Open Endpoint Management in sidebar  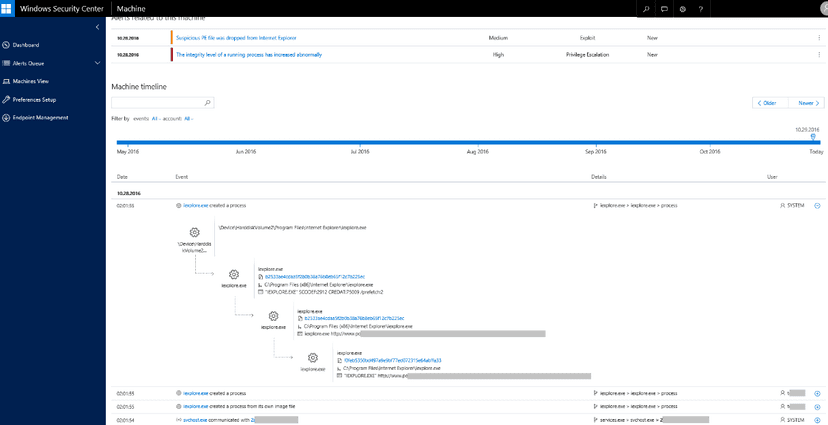(x=41, y=118)
